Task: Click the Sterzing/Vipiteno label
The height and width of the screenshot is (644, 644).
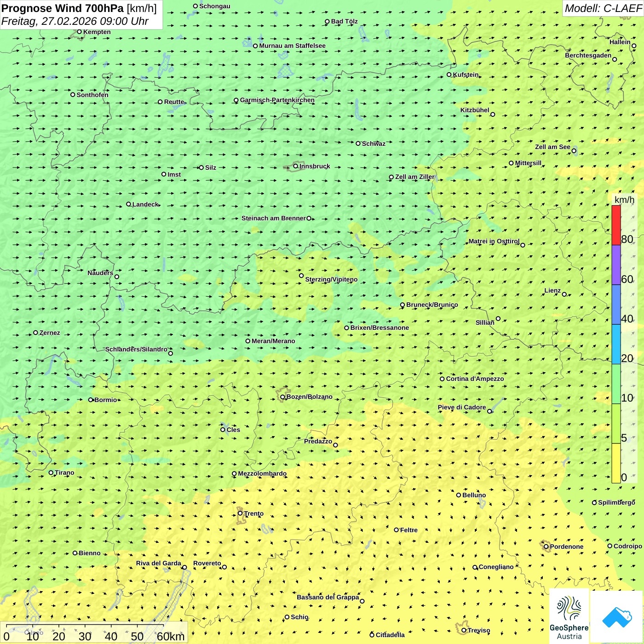Action: tap(331, 279)
